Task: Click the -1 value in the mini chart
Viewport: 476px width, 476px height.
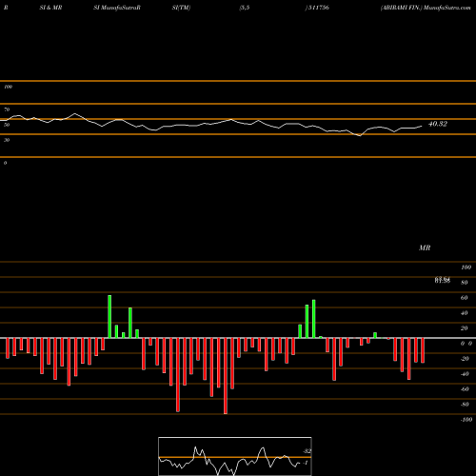Action: point(306,463)
